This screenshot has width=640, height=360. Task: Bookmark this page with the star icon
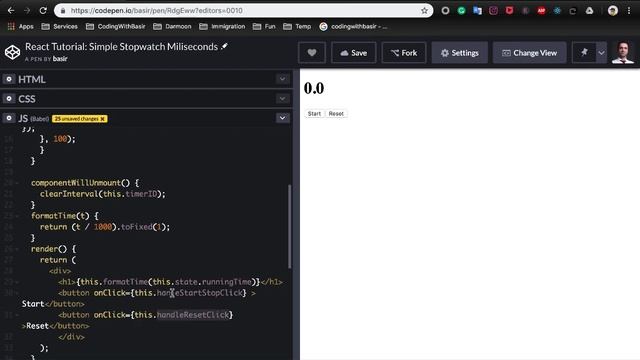pyautogui.click(x=424, y=11)
